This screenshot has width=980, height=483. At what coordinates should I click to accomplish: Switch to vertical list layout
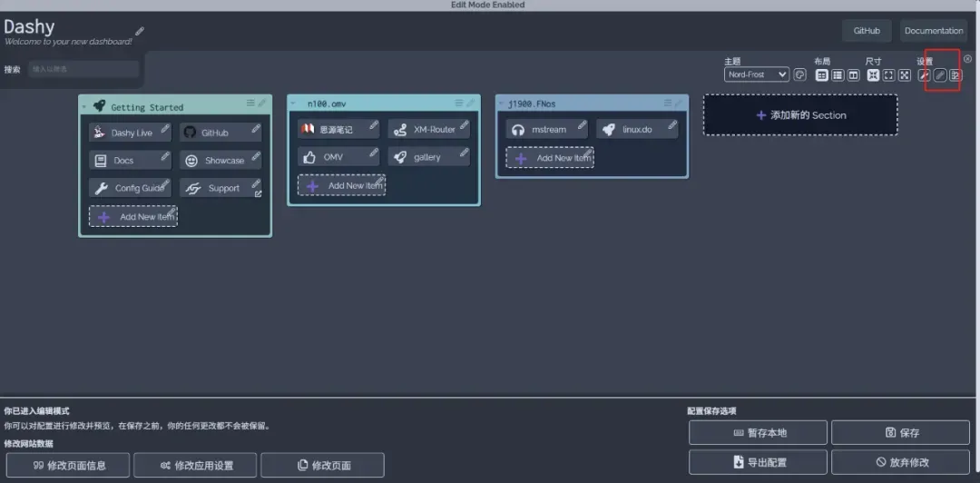[x=838, y=75]
